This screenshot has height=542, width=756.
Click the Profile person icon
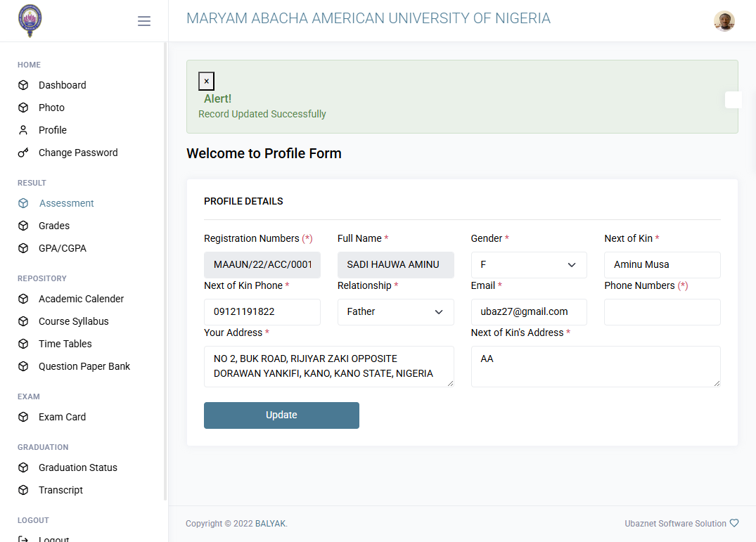(x=23, y=130)
